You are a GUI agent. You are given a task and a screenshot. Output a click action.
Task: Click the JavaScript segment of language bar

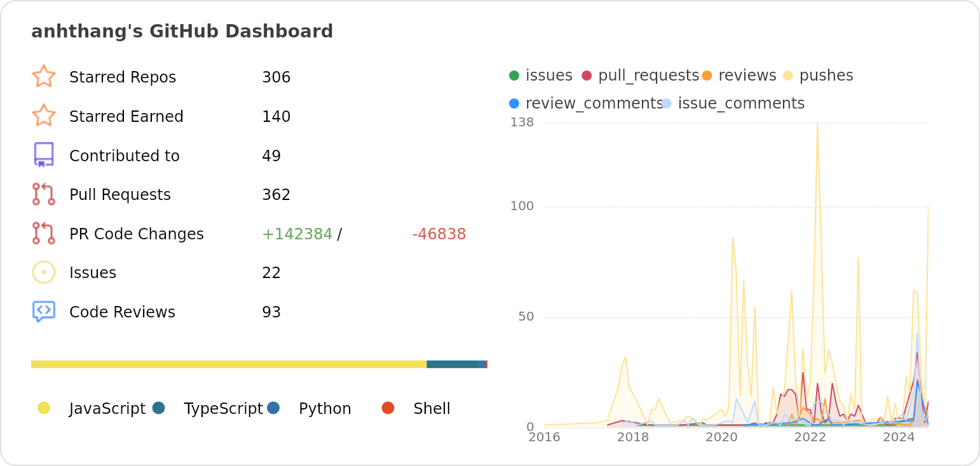(229, 364)
